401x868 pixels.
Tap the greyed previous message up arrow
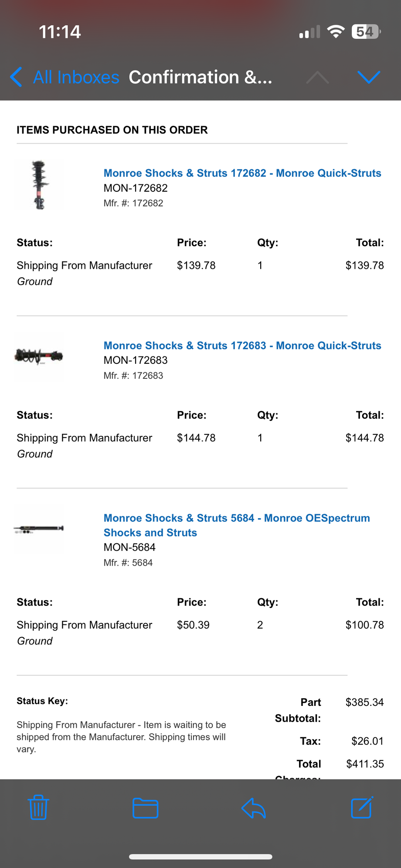(317, 77)
